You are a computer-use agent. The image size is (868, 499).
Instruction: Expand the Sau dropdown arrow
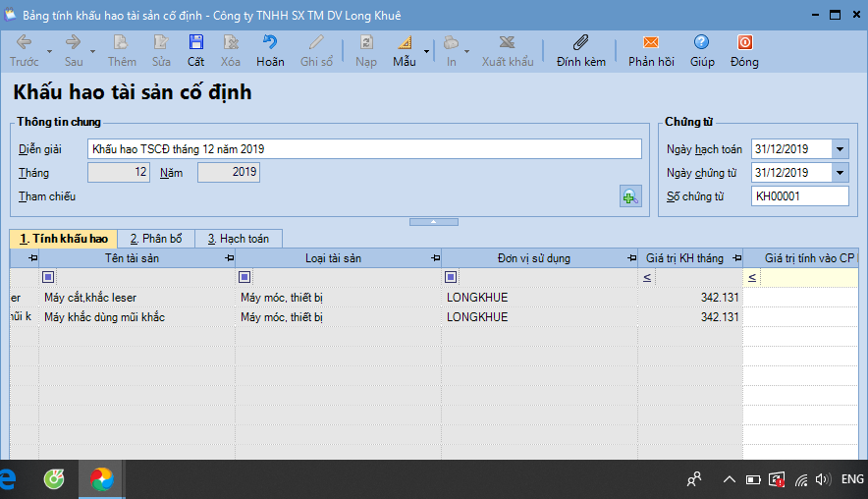[x=92, y=51]
